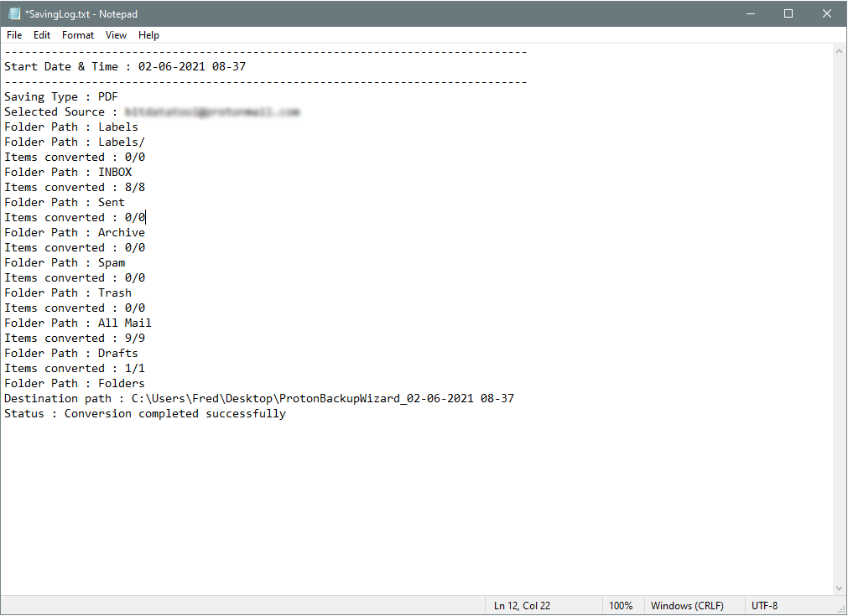Screen dimensions: 848x616
Task: Click the 'Folder Path : Folders' line
Action: (75, 384)
